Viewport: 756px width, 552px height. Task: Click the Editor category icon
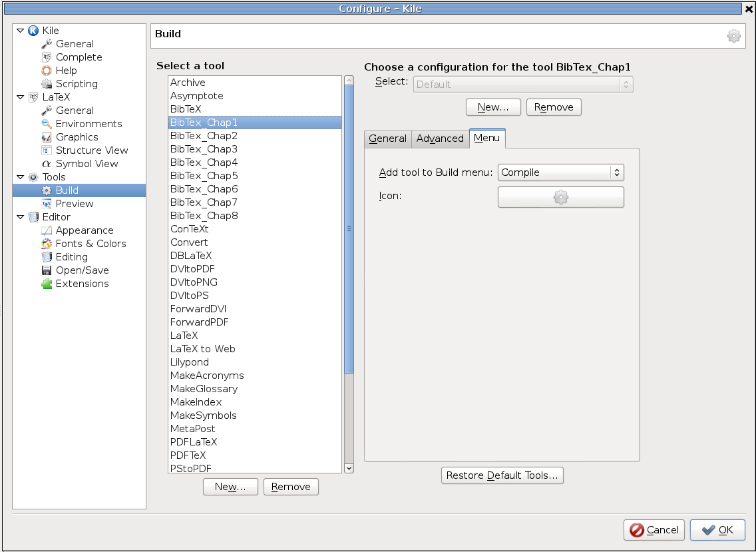[x=33, y=217]
